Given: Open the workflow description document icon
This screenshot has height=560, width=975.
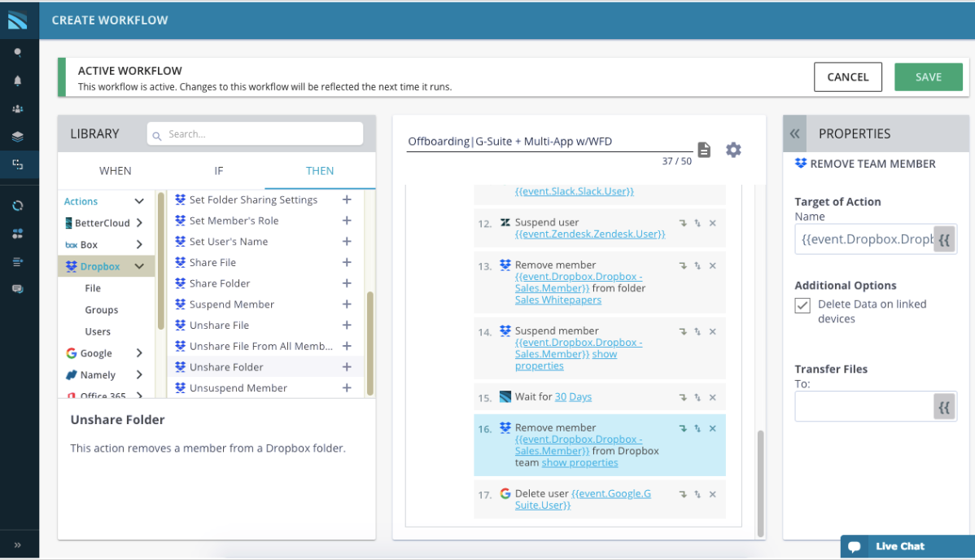Looking at the screenshot, I should [704, 150].
